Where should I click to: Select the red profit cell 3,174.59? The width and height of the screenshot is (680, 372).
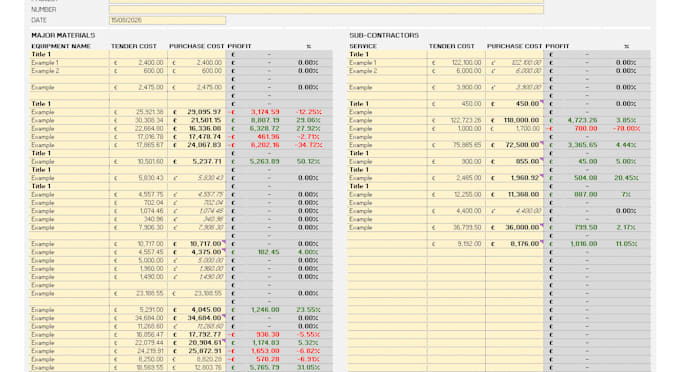[x=265, y=112]
